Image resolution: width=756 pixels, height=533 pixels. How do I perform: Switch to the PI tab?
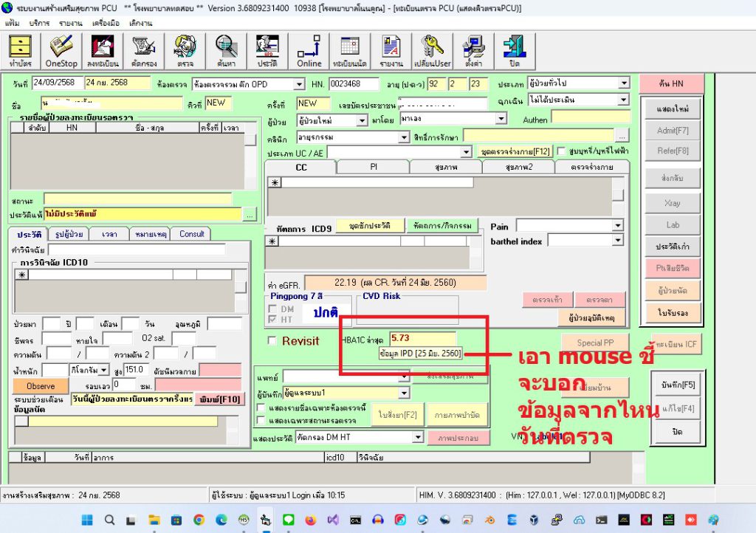coord(374,168)
